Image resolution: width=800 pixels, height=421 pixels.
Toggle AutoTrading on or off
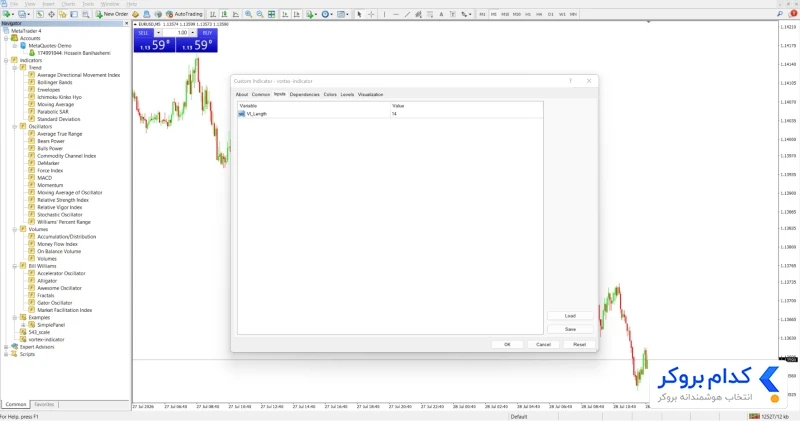coord(184,14)
